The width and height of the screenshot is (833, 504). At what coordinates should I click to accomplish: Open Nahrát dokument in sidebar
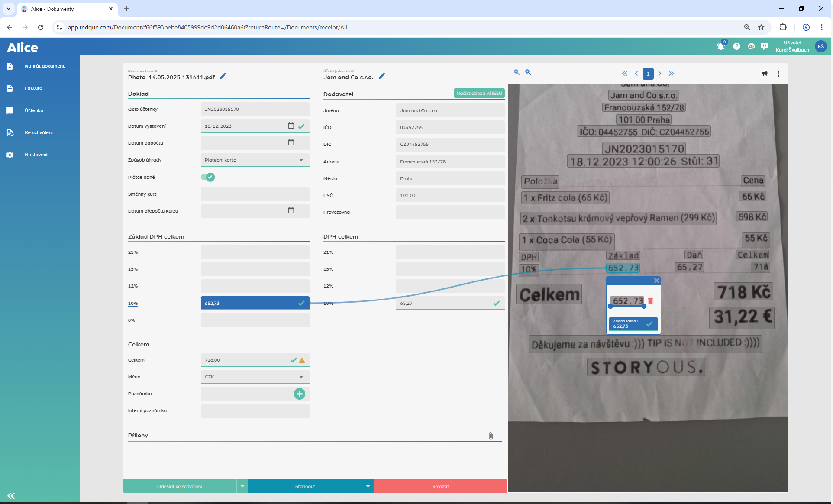pos(40,66)
